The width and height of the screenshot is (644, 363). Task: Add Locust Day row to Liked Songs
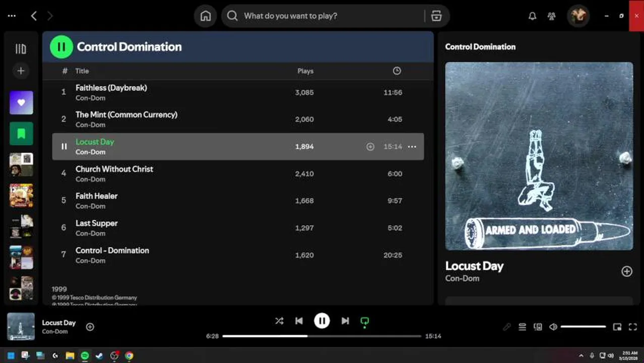370,147
